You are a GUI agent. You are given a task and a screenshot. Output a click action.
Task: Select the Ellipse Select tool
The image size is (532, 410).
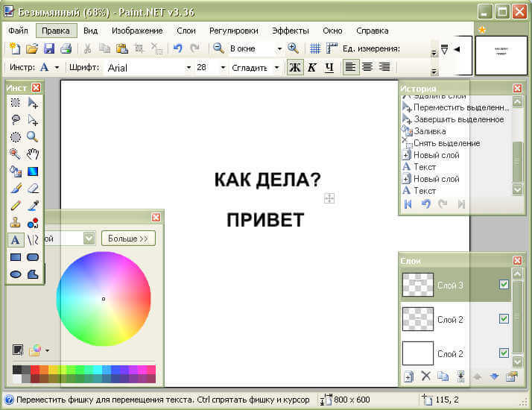click(x=15, y=136)
